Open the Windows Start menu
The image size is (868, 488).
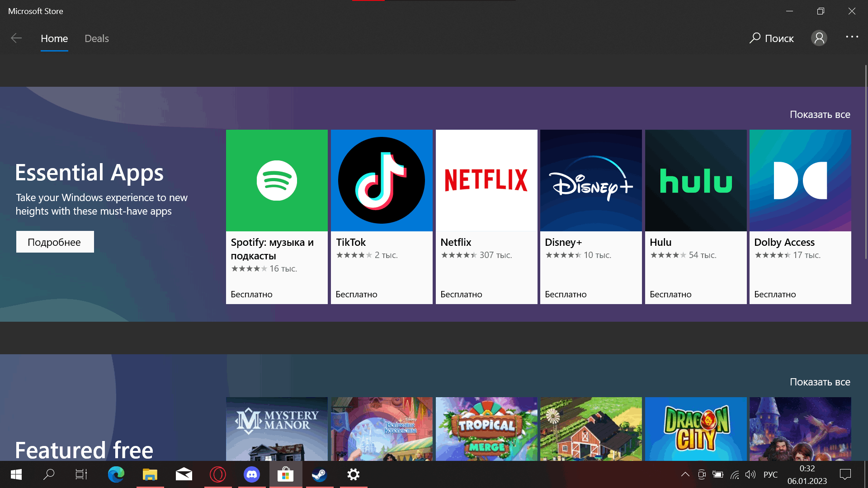tap(16, 474)
